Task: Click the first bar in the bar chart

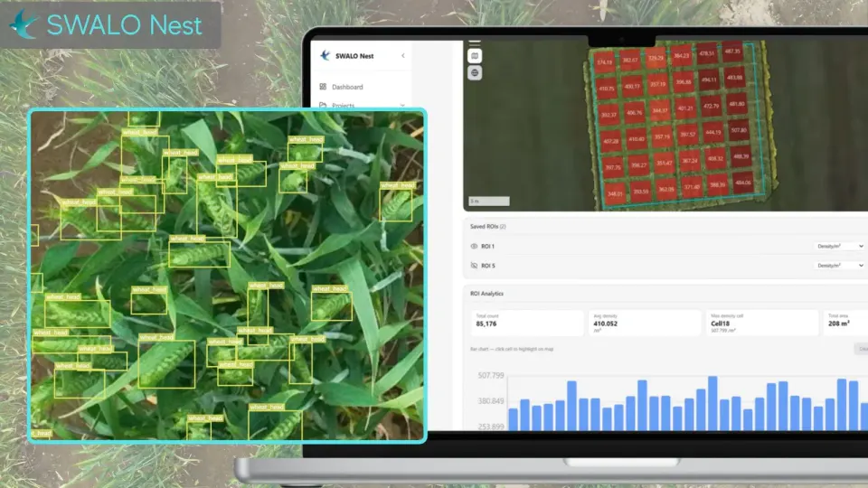Action: [514, 419]
